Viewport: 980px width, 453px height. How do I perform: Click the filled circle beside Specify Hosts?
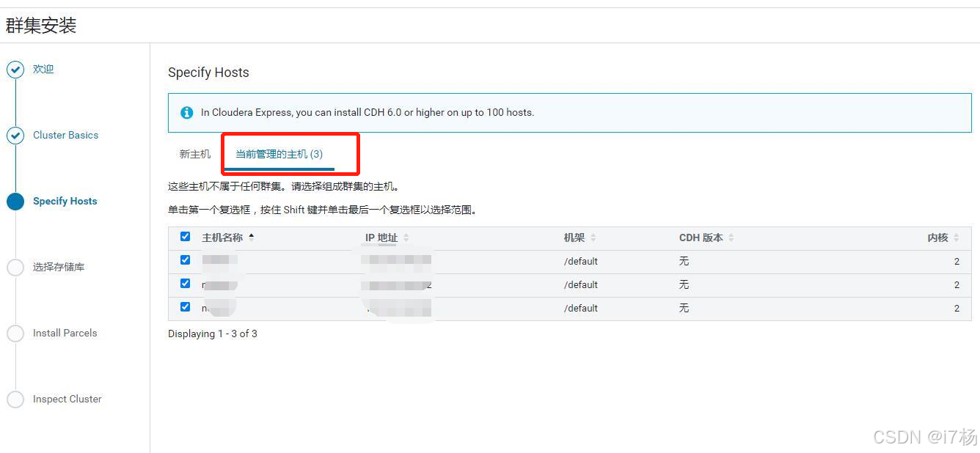(16, 201)
